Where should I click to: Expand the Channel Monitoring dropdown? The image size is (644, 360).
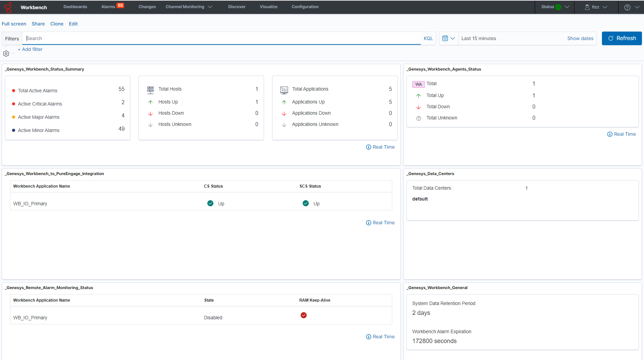(x=189, y=7)
